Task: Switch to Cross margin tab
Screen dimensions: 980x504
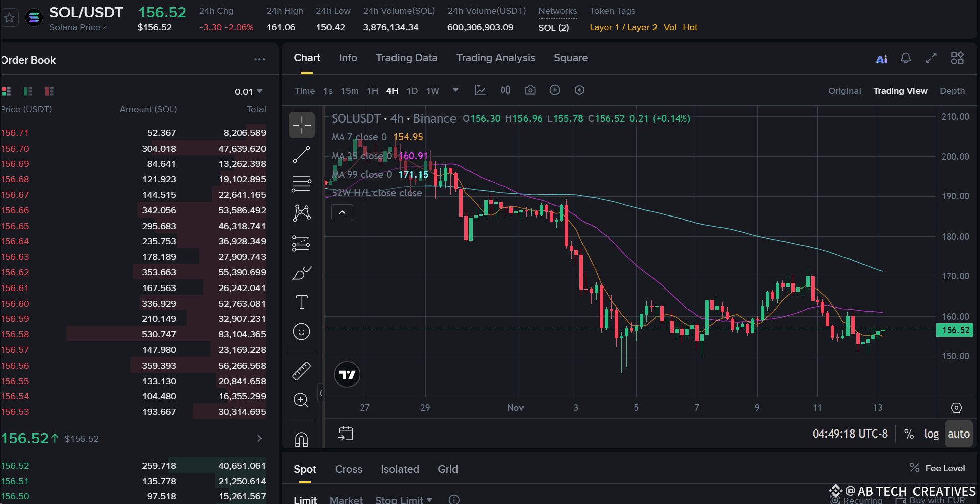Action: pyautogui.click(x=349, y=469)
